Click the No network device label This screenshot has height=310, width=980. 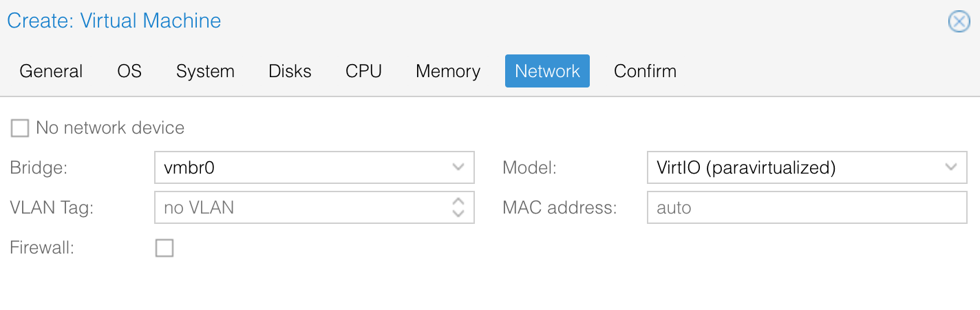point(110,128)
